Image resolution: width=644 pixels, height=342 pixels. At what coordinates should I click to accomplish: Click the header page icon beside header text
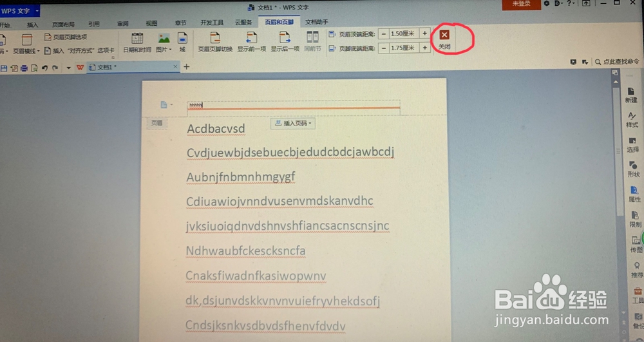click(x=164, y=105)
